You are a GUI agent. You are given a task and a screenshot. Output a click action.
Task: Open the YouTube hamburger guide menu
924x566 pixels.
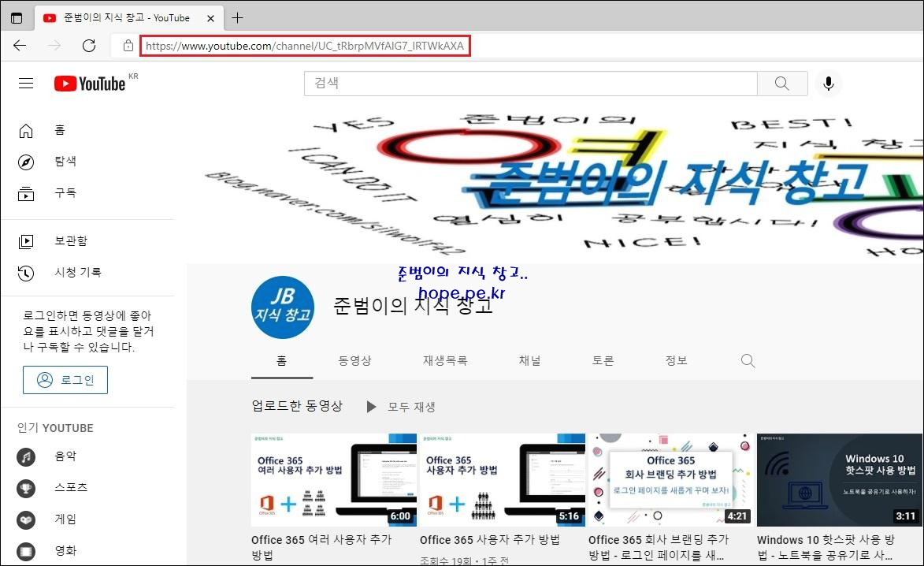[26, 83]
